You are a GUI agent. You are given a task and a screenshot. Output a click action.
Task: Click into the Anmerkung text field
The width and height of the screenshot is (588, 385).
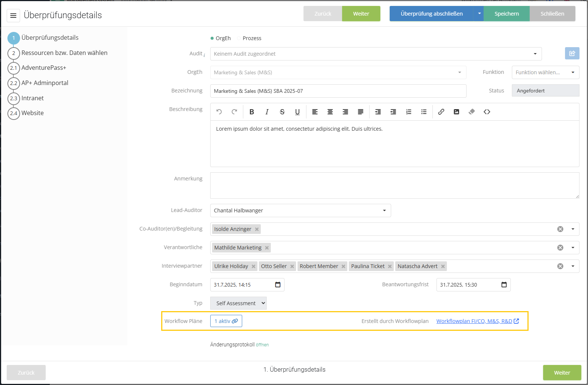coord(394,185)
